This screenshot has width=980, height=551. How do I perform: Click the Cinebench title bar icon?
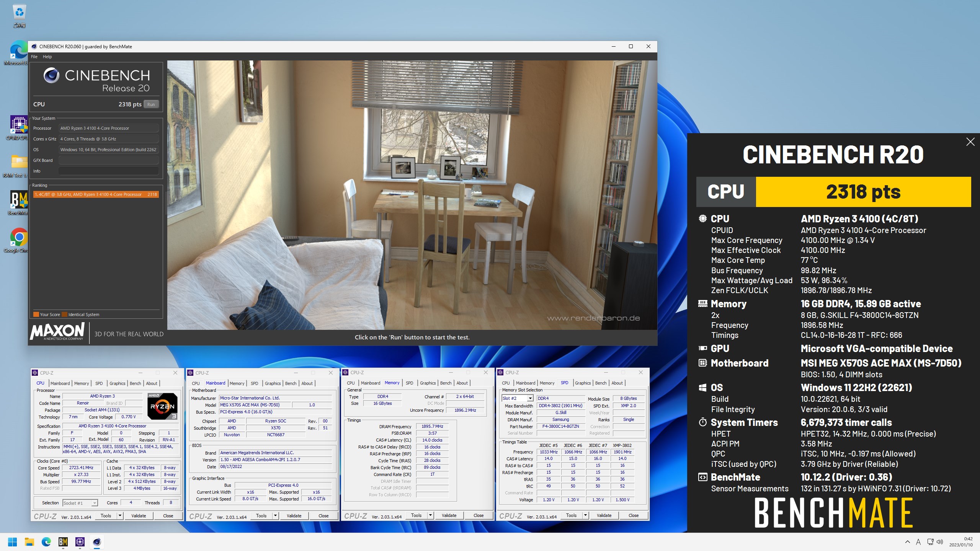point(34,46)
